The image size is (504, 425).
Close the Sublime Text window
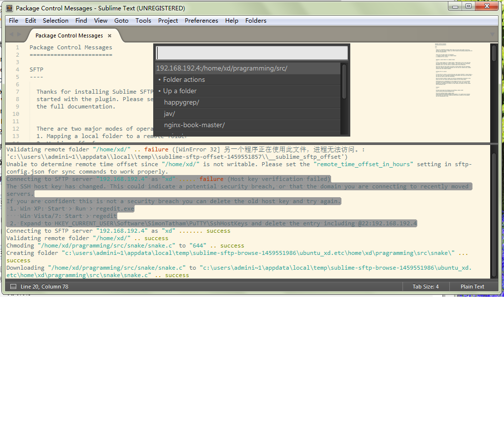(x=487, y=6)
